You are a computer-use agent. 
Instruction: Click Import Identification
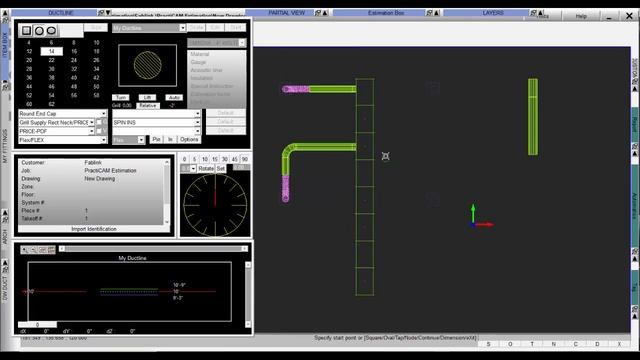tap(94, 229)
